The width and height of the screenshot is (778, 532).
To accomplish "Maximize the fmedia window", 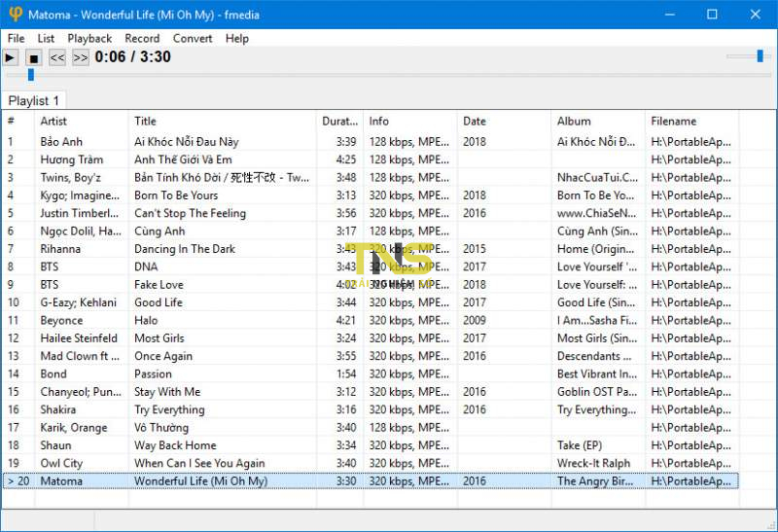I will (712, 15).
